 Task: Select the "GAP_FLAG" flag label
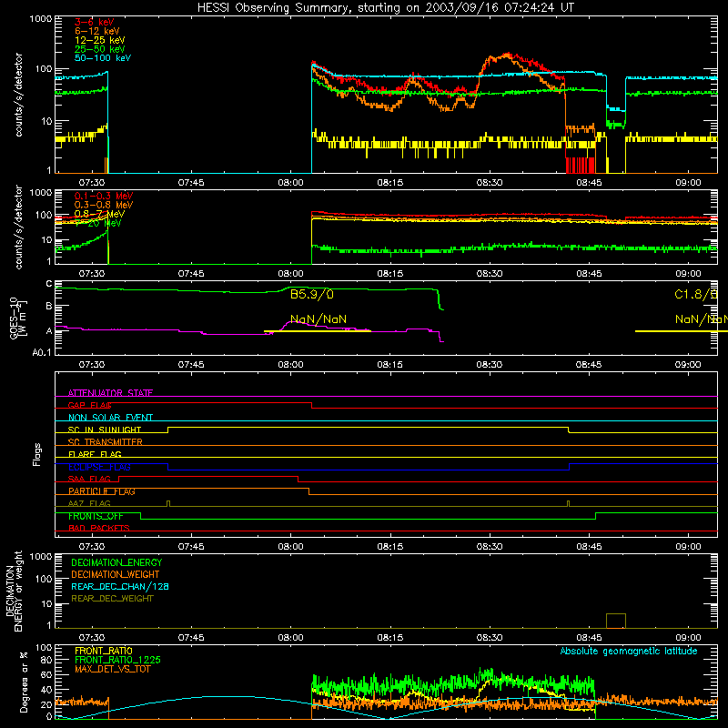coord(89,405)
